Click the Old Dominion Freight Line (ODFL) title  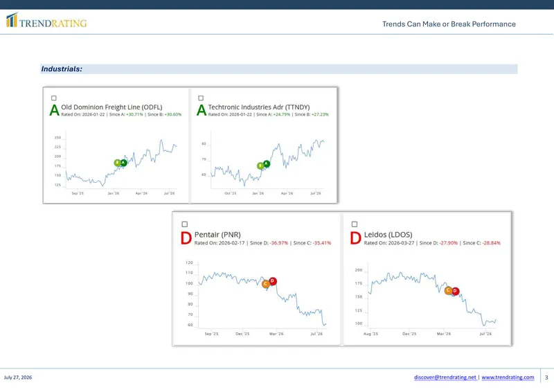tap(111, 107)
